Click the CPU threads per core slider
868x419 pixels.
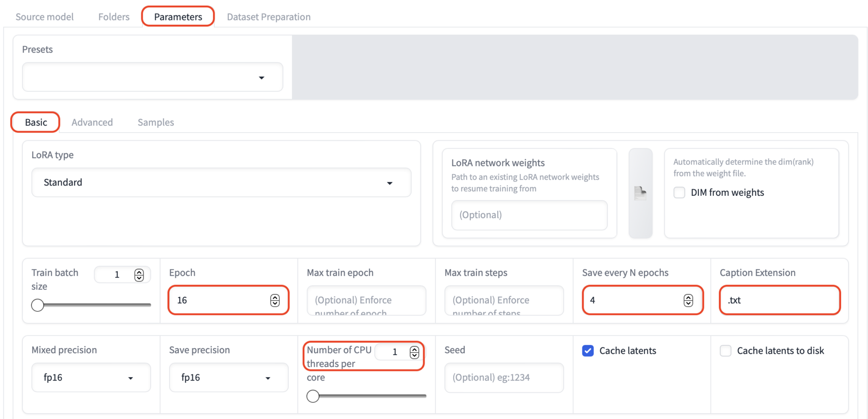pos(313,396)
